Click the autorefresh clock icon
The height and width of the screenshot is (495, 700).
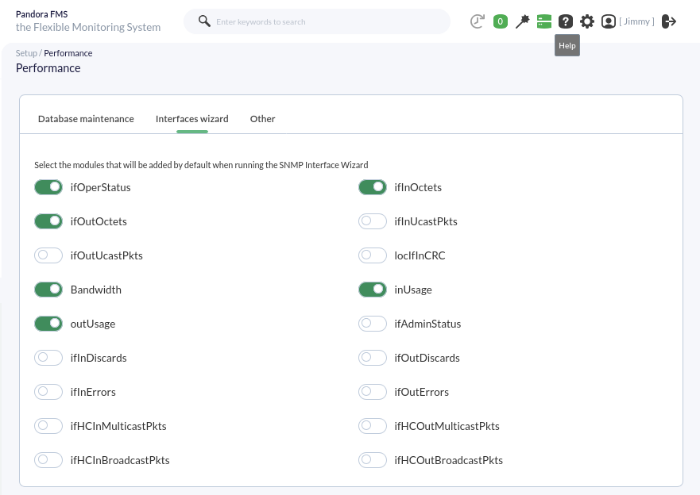tap(477, 21)
